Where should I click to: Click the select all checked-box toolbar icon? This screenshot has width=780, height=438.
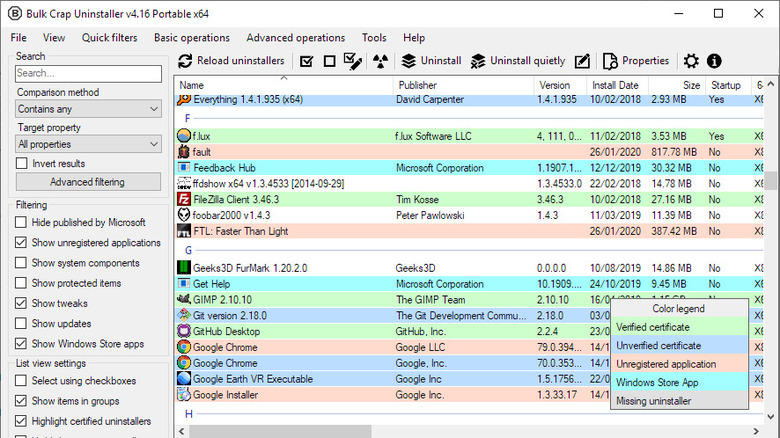306,61
